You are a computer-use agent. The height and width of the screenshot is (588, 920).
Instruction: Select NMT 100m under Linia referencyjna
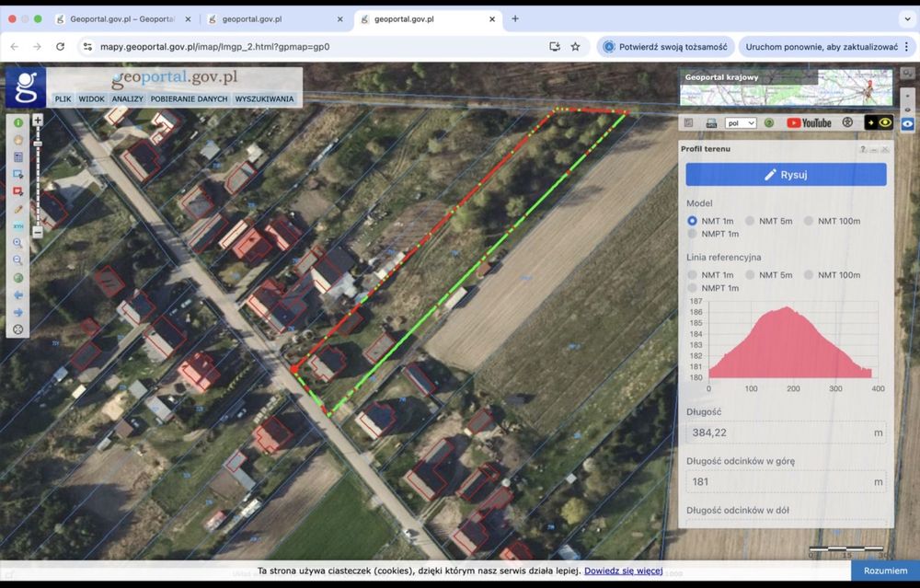coord(810,275)
